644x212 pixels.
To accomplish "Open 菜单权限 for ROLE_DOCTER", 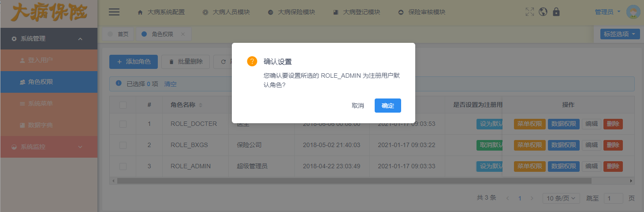I will pos(530,124).
